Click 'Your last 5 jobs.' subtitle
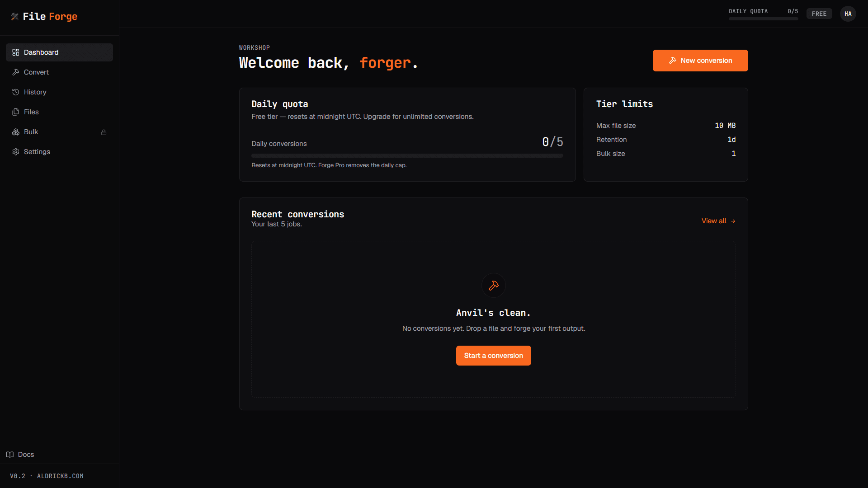 coord(277,224)
